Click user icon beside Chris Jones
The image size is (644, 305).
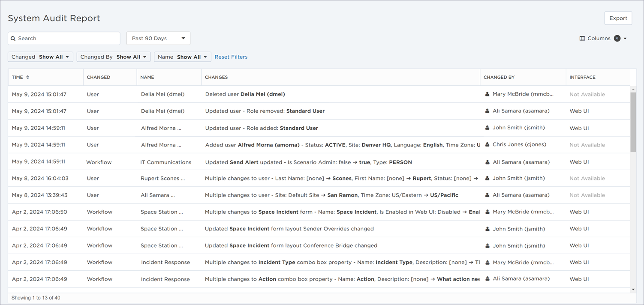487,145
